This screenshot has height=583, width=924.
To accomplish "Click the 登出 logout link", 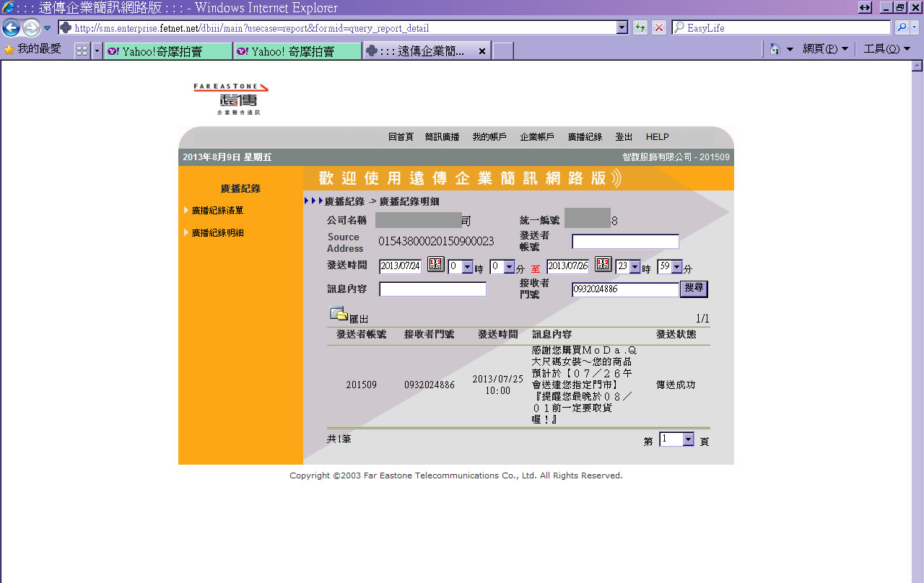I will (624, 137).
